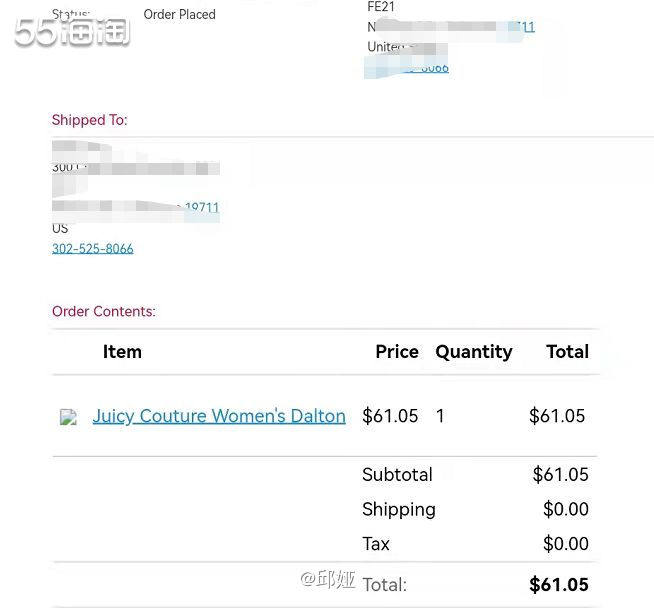
Task: Select the quantity value 1
Action: (440, 416)
